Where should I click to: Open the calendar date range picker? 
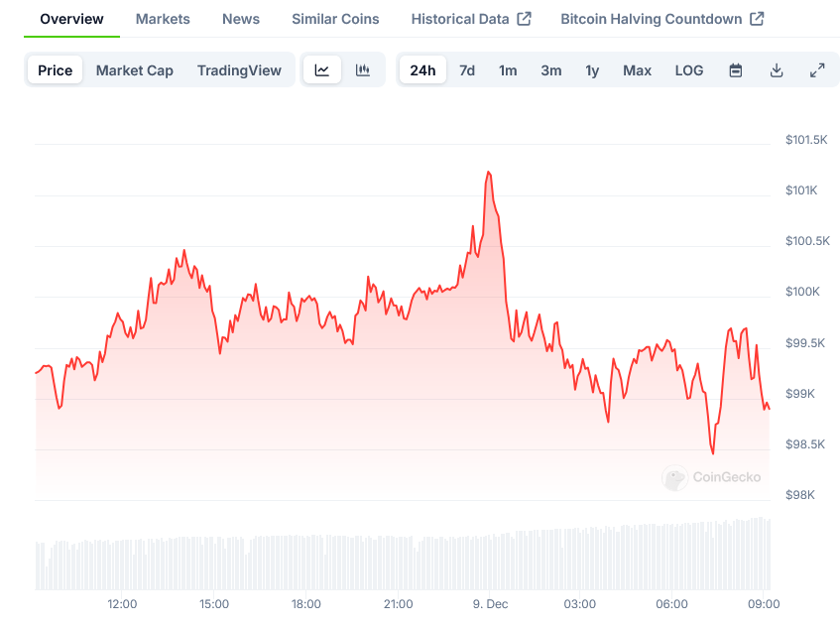click(x=736, y=70)
